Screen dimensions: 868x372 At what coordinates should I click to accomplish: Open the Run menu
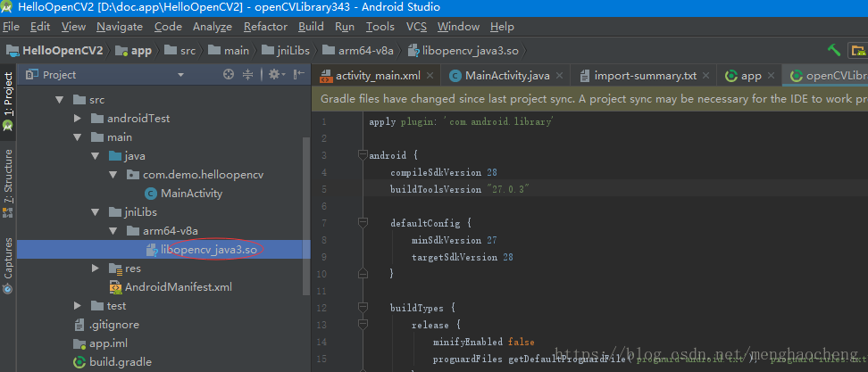click(345, 27)
